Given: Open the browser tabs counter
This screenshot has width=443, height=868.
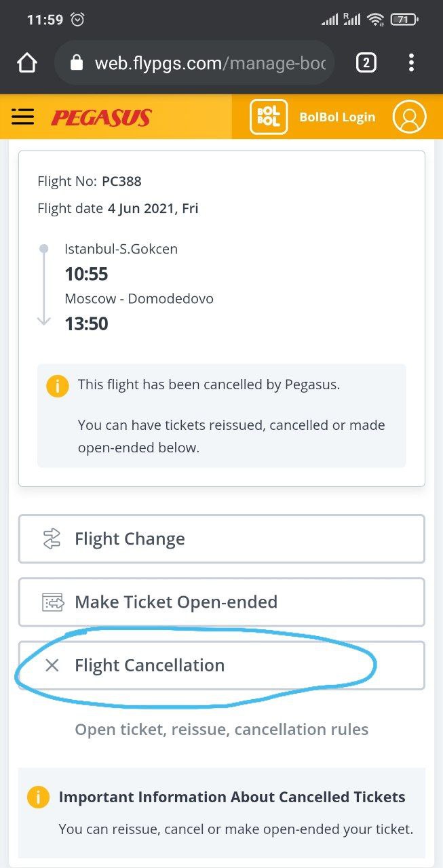Looking at the screenshot, I should click(x=366, y=63).
